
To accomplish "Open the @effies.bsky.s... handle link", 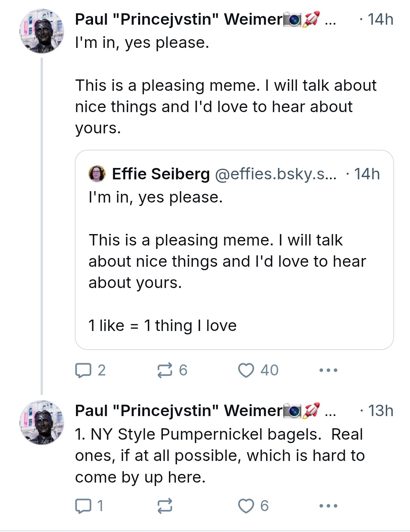I will pyautogui.click(x=276, y=174).
